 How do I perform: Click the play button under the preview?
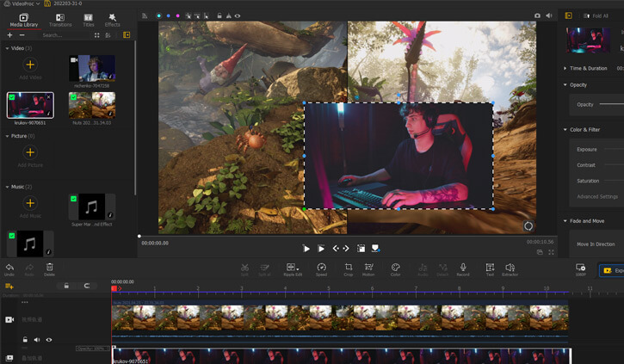306,248
